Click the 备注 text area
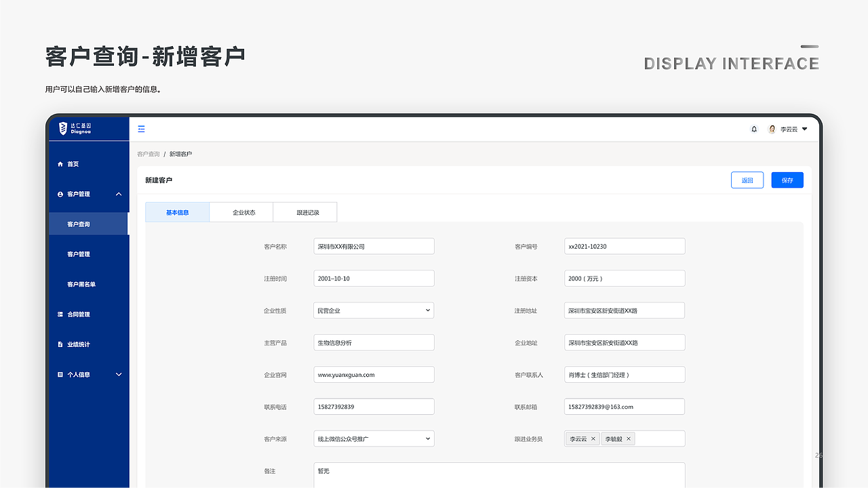 [499, 475]
